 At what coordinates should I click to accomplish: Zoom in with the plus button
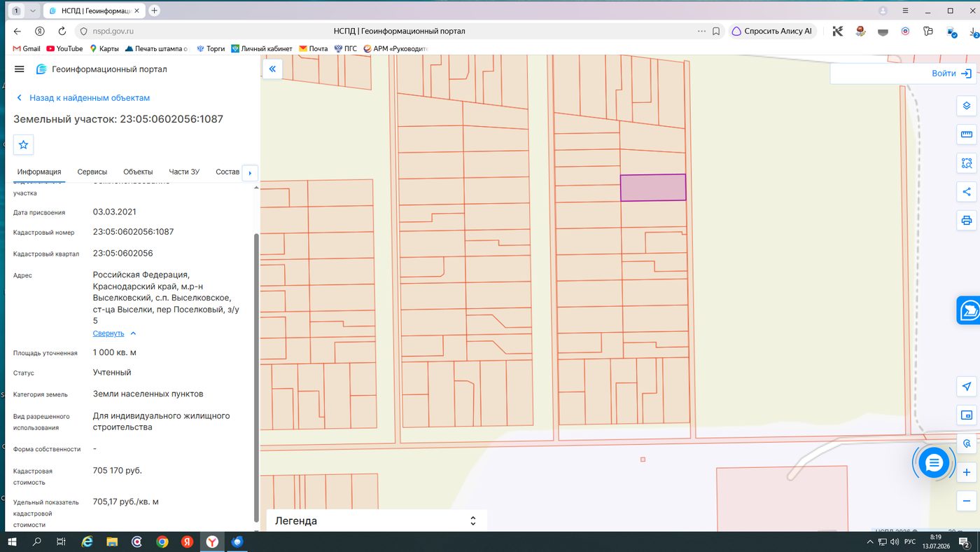coord(967,473)
